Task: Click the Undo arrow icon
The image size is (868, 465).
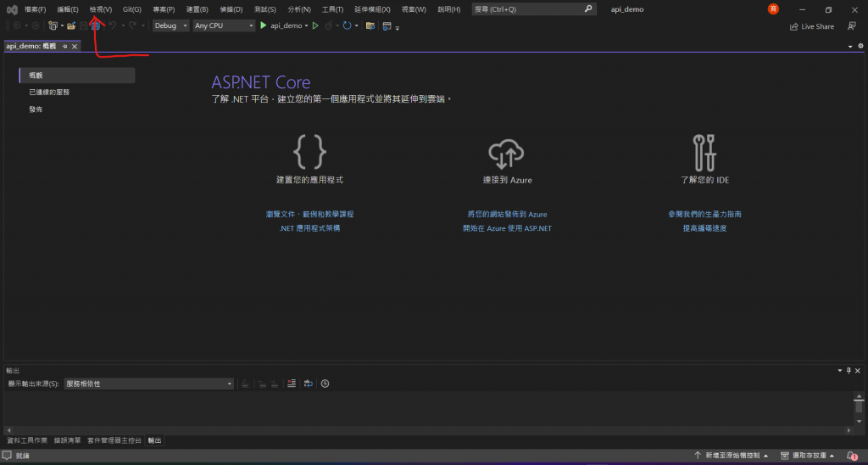Action: coord(113,25)
